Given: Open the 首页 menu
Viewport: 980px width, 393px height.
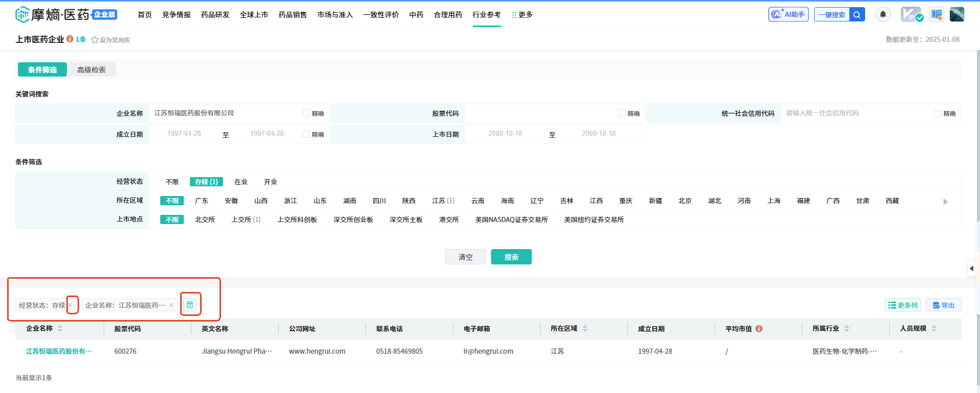Looking at the screenshot, I should (x=145, y=15).
